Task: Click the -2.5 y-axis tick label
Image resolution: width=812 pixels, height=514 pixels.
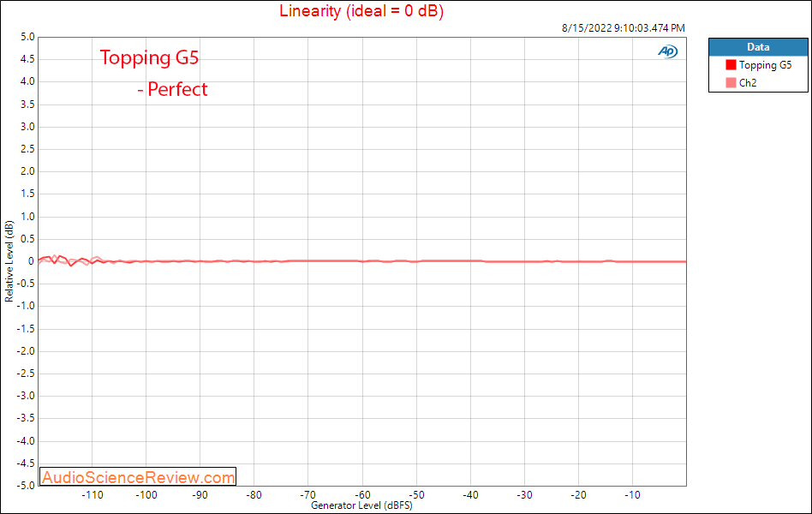Action: [x=26, y=374]
